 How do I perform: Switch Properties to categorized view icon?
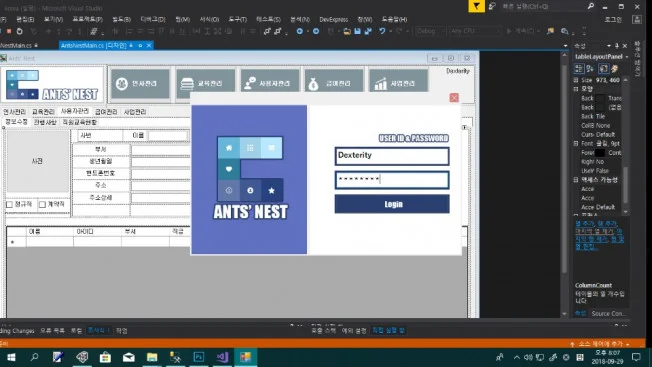point(578,69)
